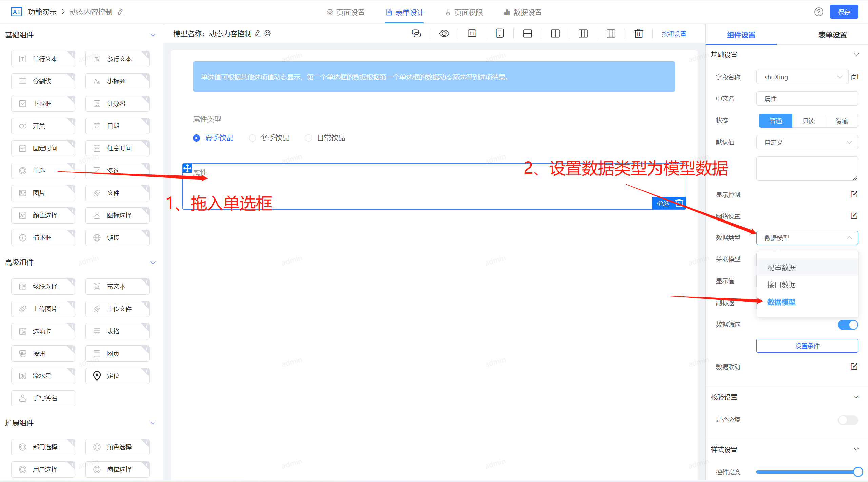Click the 保存 button

[844, 12]
